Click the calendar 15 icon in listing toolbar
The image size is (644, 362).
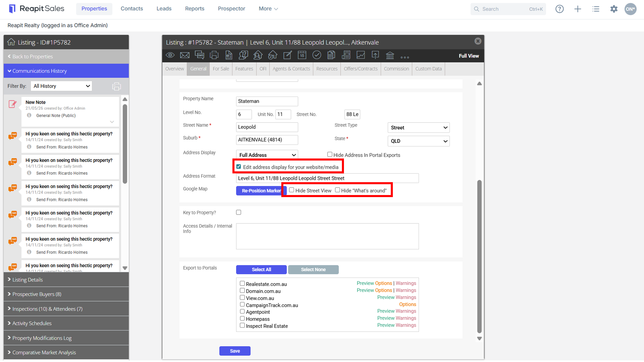pos(302,55)
